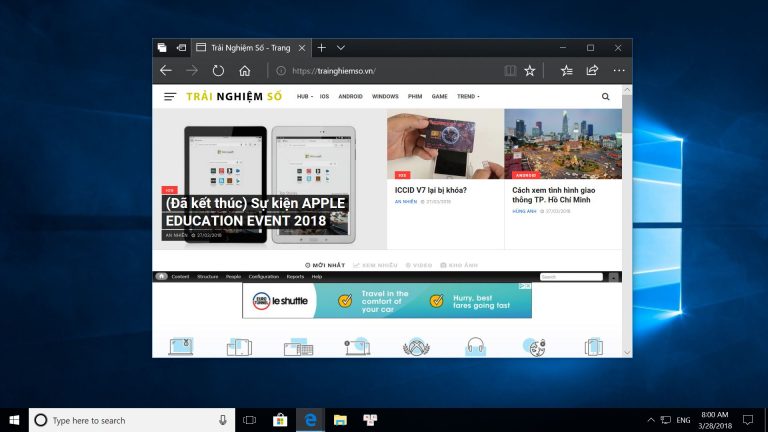
Task: Open Ho Chi Minh city traffic thumbnail
Action: click(563, 144)
